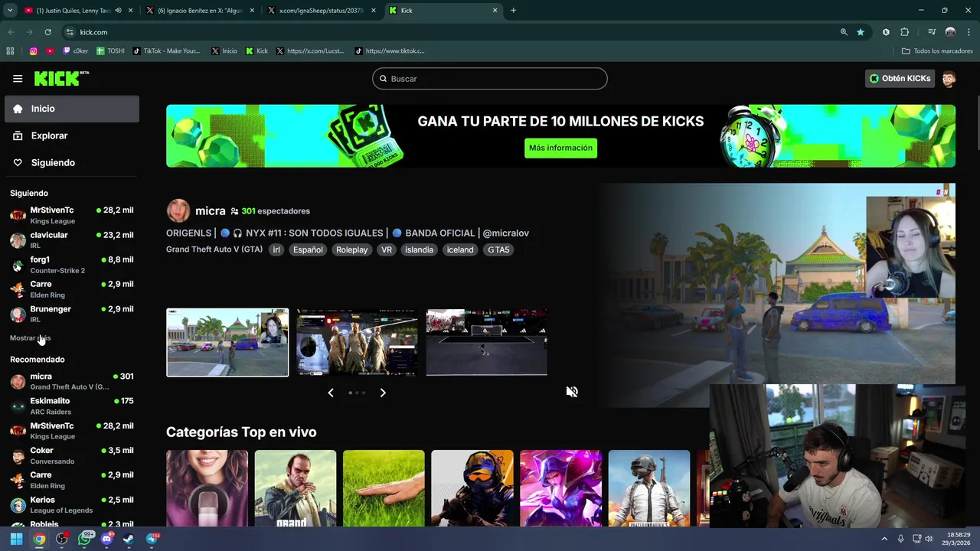Show hidden system tray icons

point(884,539)
